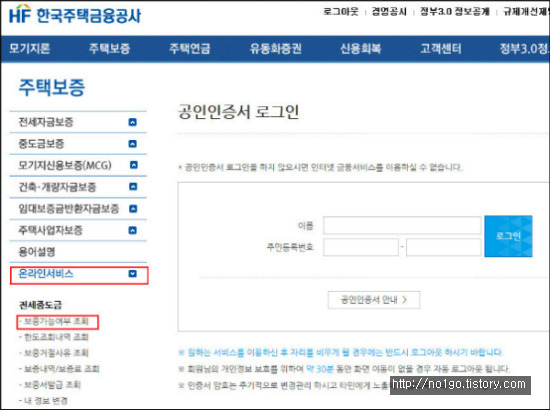
Task: Open 중도금보증 sidebar item
Action: 41,144
